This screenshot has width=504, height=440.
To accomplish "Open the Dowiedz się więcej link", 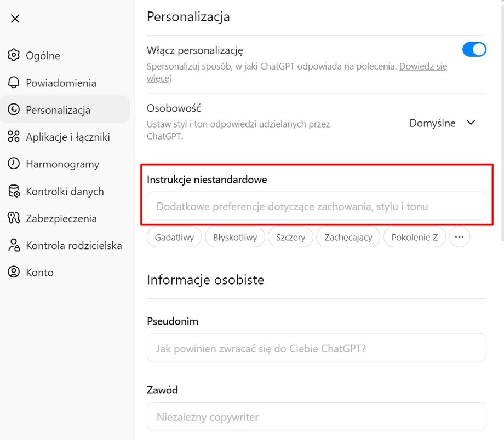I will pyautogui.click(x=423, y=66).
